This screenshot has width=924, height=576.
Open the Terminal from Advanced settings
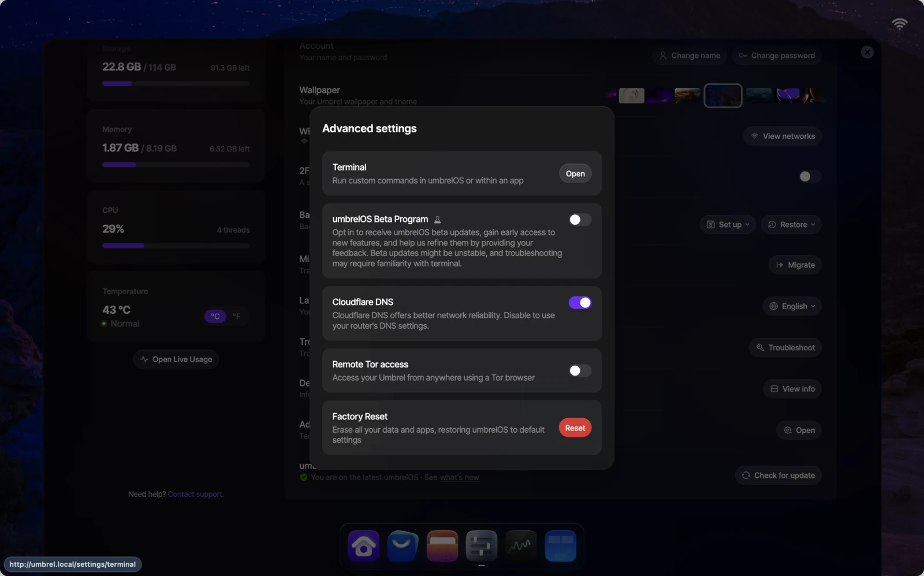575,173
